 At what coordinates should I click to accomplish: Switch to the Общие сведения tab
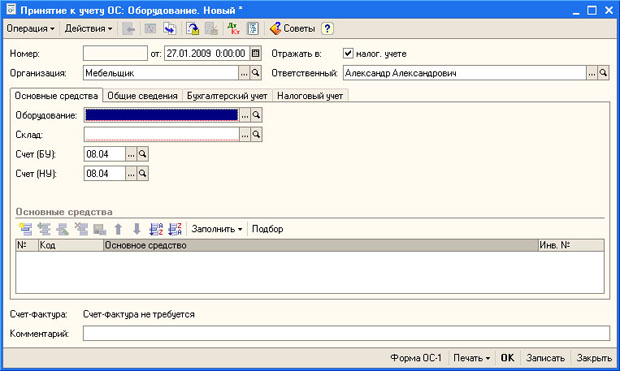point(142,96)
